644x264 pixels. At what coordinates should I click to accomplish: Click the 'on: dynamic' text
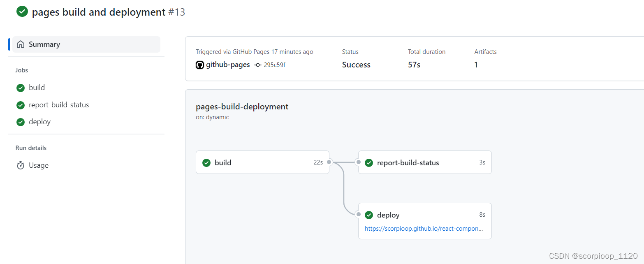[212, 117]
